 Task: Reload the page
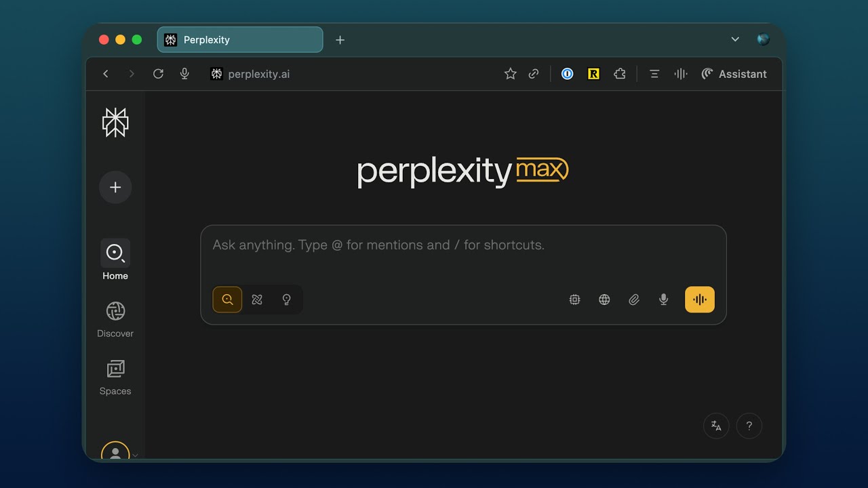158,74
